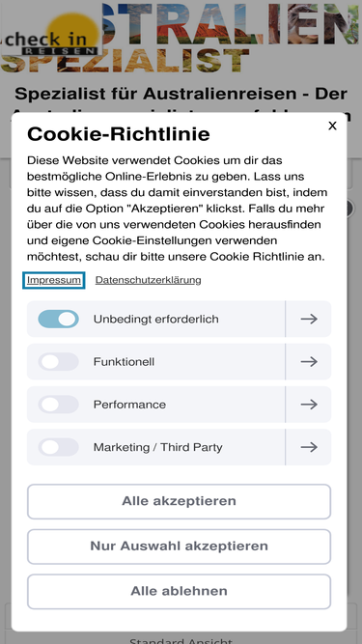The image size is (362, 644).
Task: Open the Datenschutzerklärung link
Action: pos(148,280)
